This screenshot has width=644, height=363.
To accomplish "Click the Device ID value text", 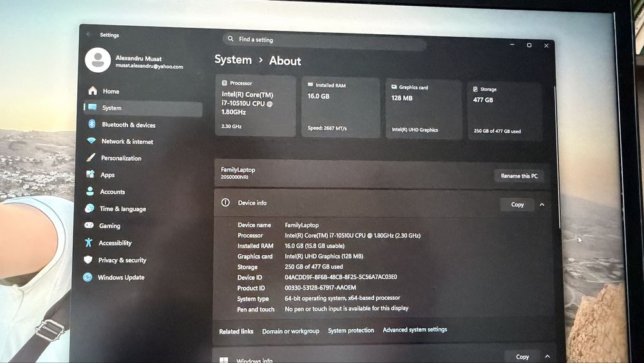I will click(x=341, y=277).
